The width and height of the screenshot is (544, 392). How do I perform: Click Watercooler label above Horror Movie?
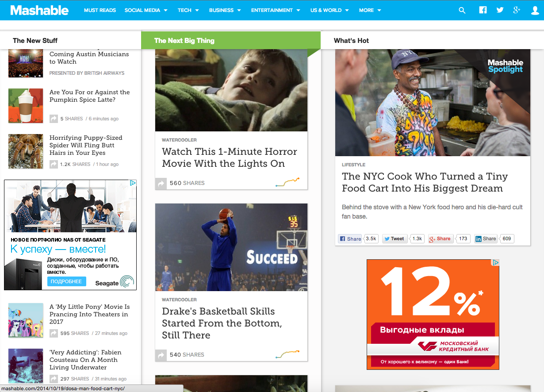[179, 140]
